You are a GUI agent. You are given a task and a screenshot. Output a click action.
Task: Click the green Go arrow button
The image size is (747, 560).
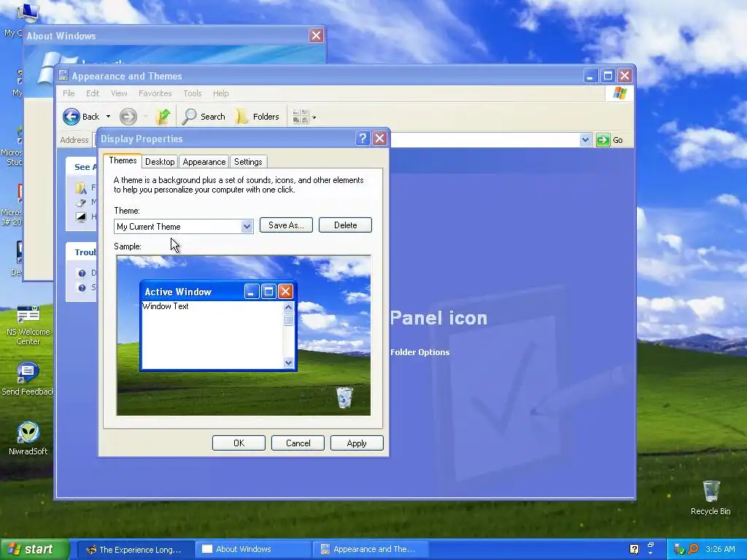(x=603, y=140)
